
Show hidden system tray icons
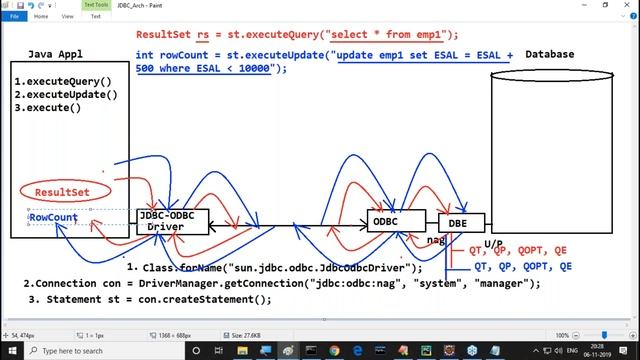pos(536,351)
